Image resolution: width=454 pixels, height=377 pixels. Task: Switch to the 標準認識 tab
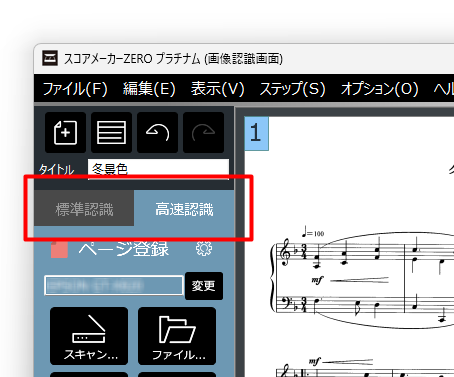click(x=84, y=208)
